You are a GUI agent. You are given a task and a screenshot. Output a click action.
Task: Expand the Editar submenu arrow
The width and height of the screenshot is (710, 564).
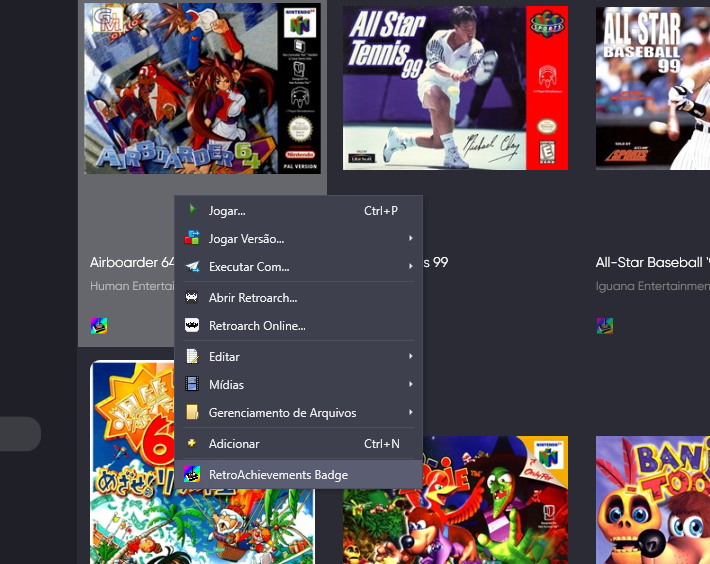click(411, 356)
